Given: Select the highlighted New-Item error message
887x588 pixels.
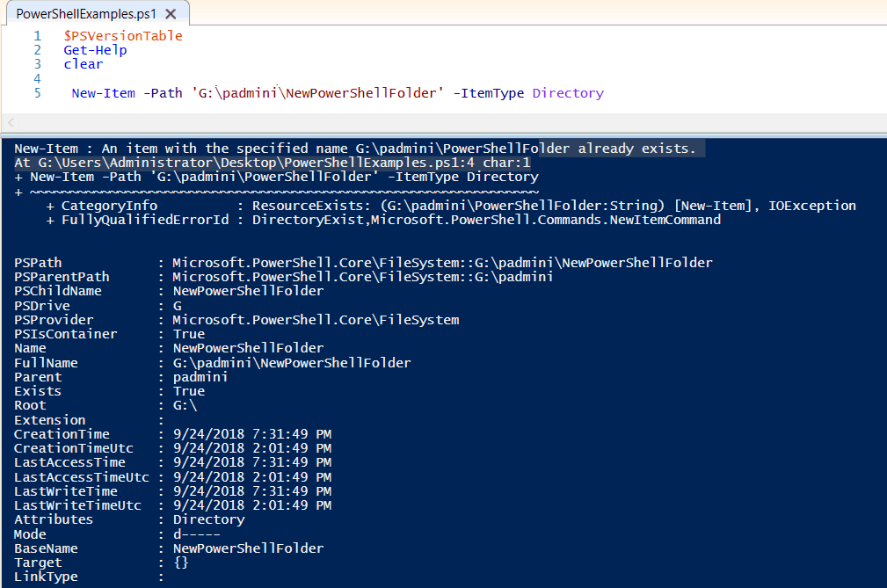Looking at the screenshot, I should coord(352,148).
